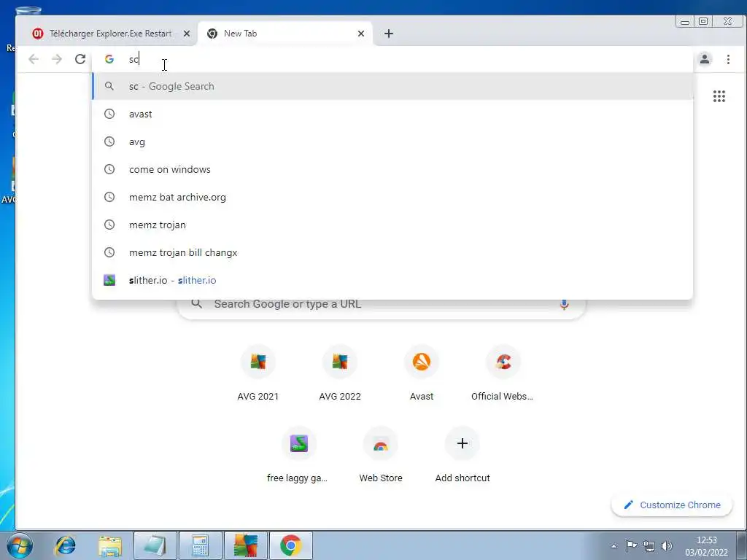The width and height of the screenshot is (747, 560).
Task: Open the slither.io suggestion
Action: click(x=392, y=280)
